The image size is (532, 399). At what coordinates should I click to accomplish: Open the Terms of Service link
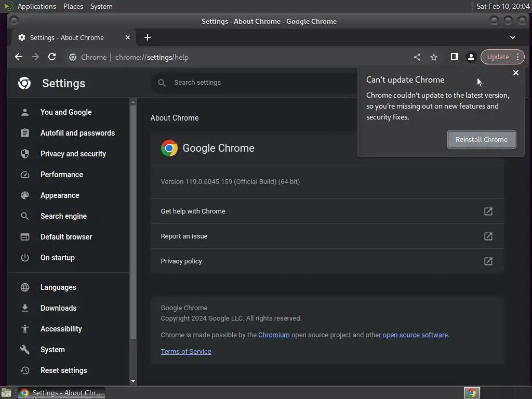coord(186,352)
